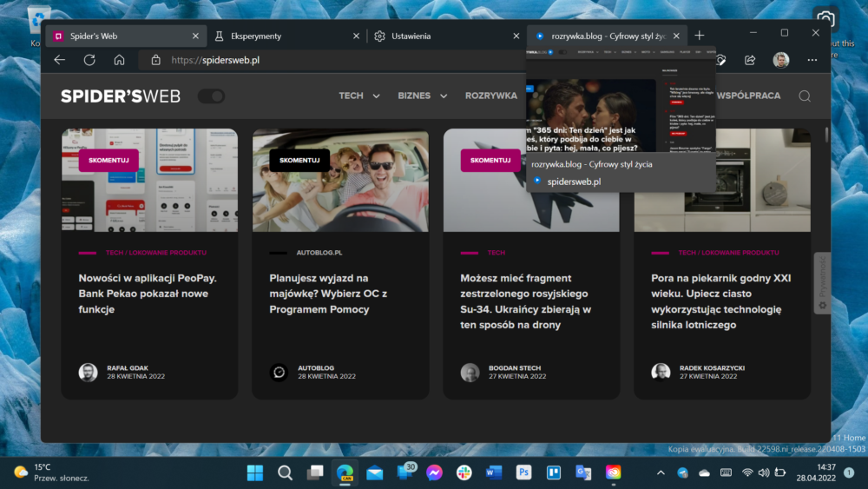Toggle the dark mode switch beside logo
The image size is (868, 489).
click(x=211, y=96)
